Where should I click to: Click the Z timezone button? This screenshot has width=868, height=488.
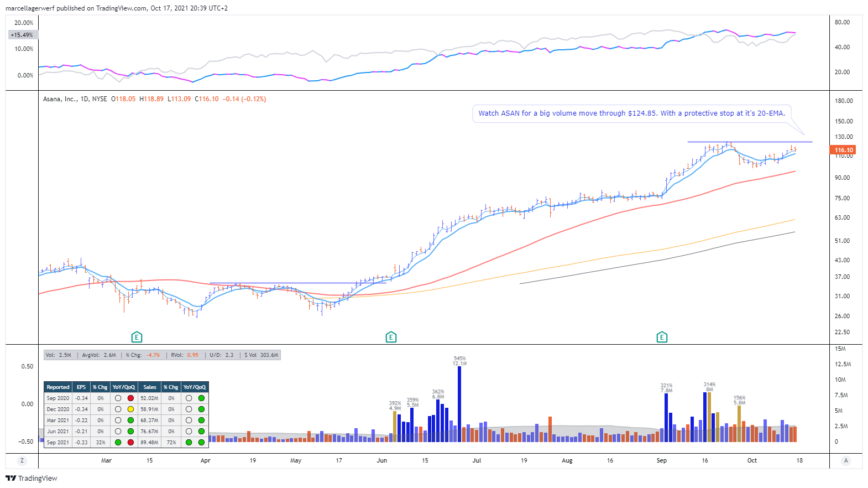tap(22, 460)
